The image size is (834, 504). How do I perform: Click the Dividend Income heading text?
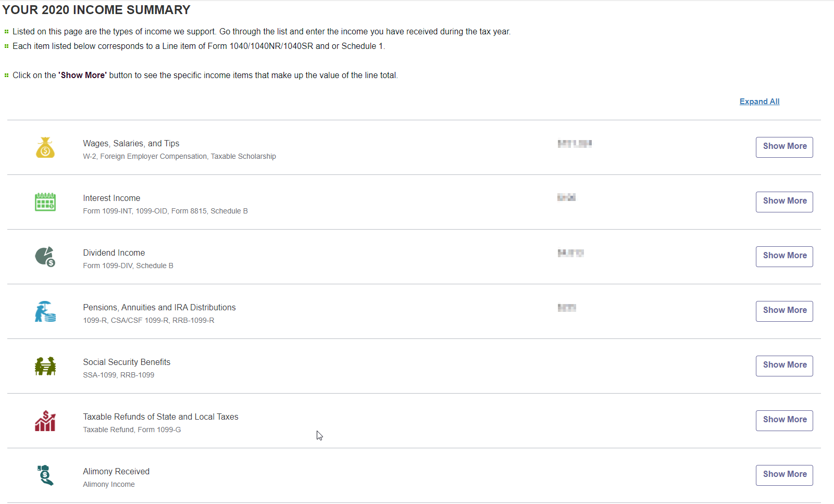pyautogui.click(x=114, y=253)
